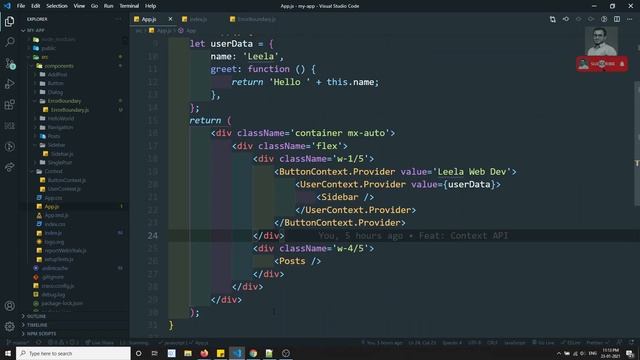Open the View menu
This screenshot has width=640, height=360.
point(79,6)
